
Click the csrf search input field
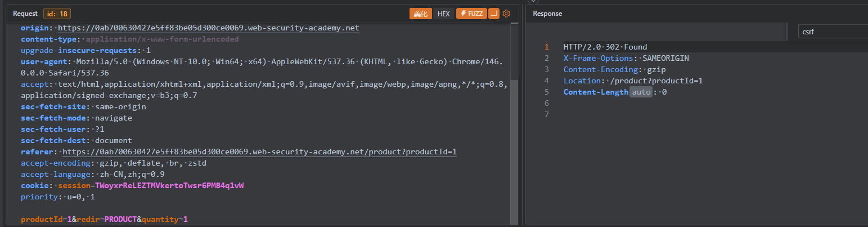(833, 32)
